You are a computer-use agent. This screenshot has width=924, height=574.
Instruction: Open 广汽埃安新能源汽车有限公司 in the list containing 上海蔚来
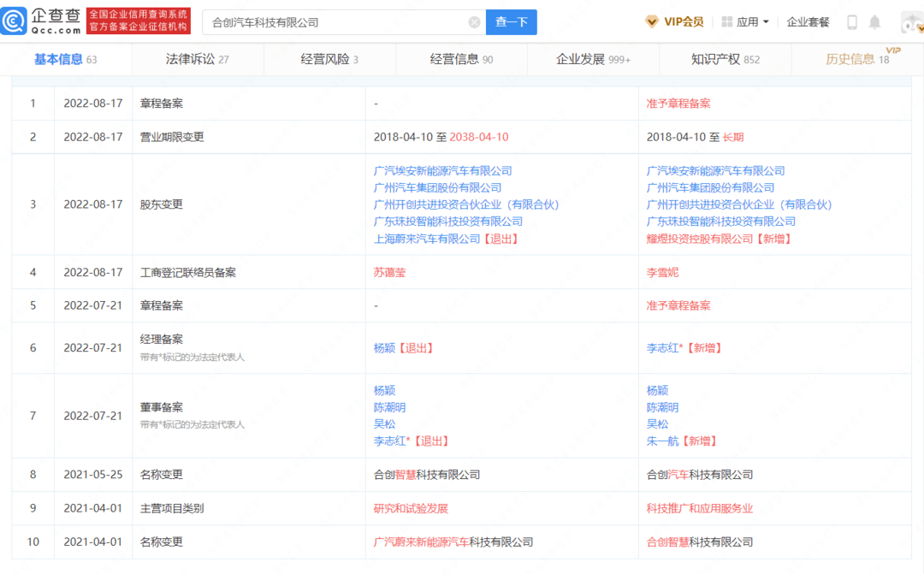coord(442,171)
